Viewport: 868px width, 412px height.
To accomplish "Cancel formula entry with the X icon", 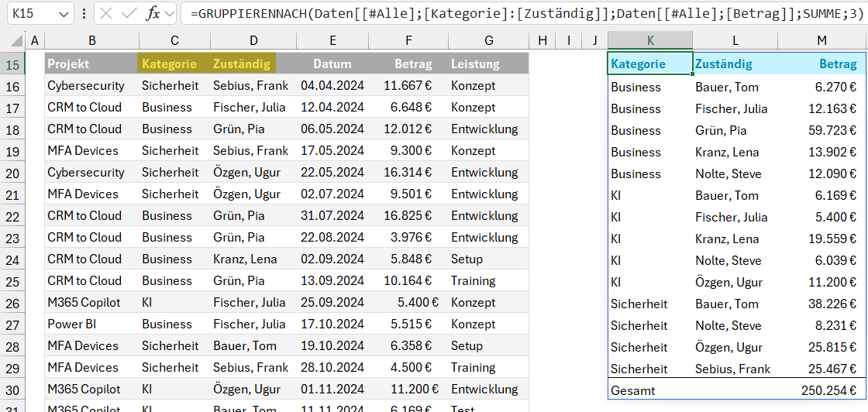I will (x=106, y=14).
